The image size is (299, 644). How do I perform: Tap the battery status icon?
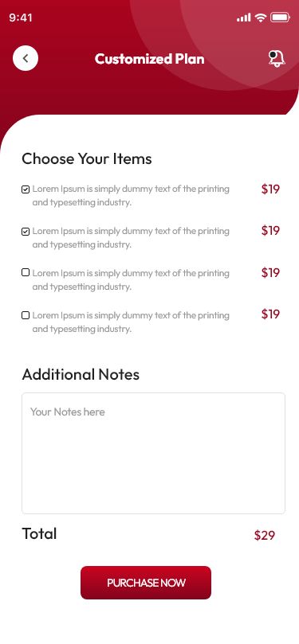[x=281, y=18]
